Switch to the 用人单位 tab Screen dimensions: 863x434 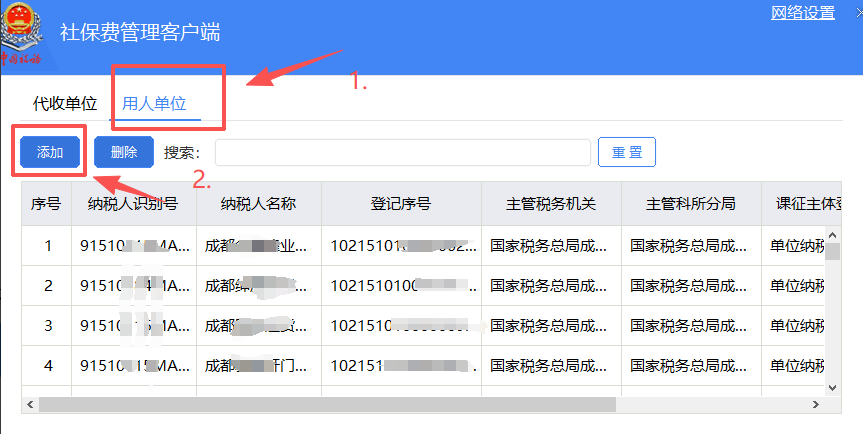pyautogui.click(x=154, y=103)
